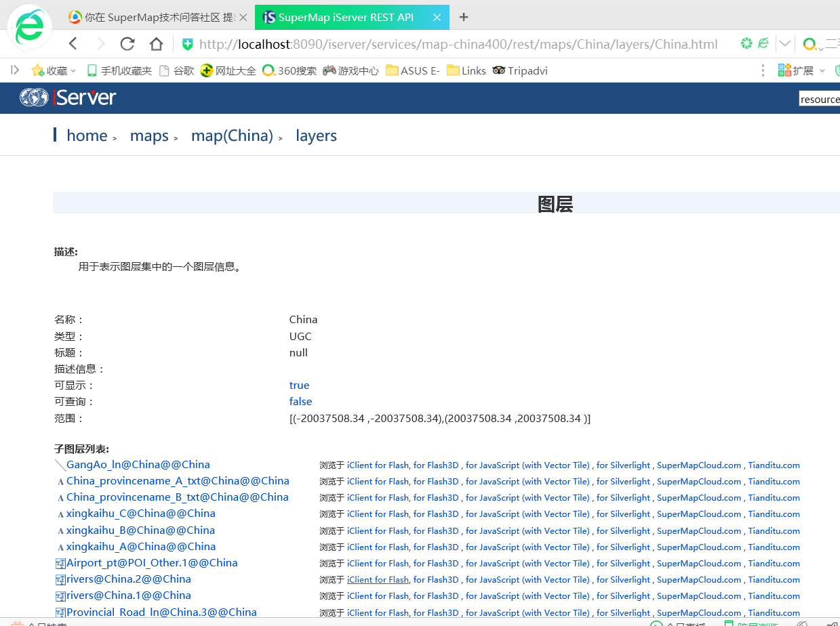Click the URL address bar
Image resolution: width=840 pixels, height=626 pixels.
[458, 45]
